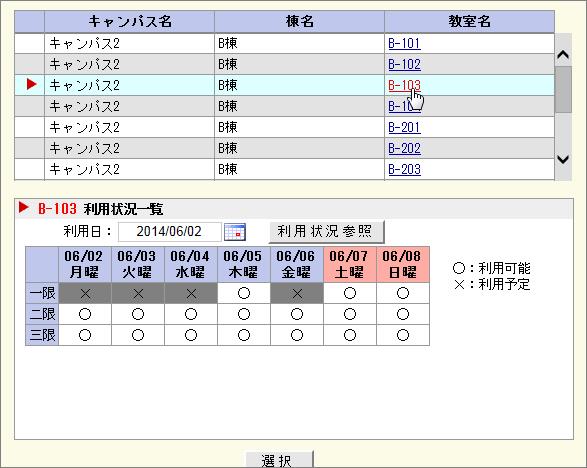
Task: Click the 利用日 date field
Action: click(170, 232)
